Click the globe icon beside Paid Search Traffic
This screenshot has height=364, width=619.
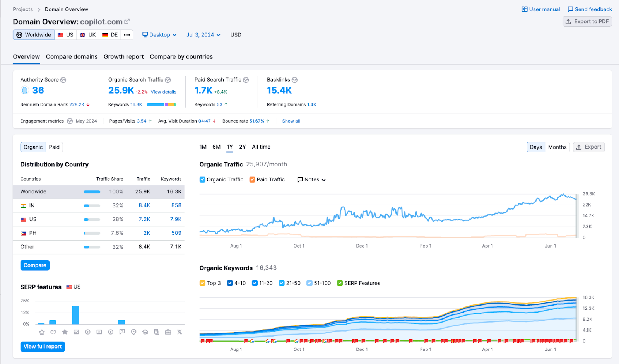pyautogui.click(x=246, y=80)
